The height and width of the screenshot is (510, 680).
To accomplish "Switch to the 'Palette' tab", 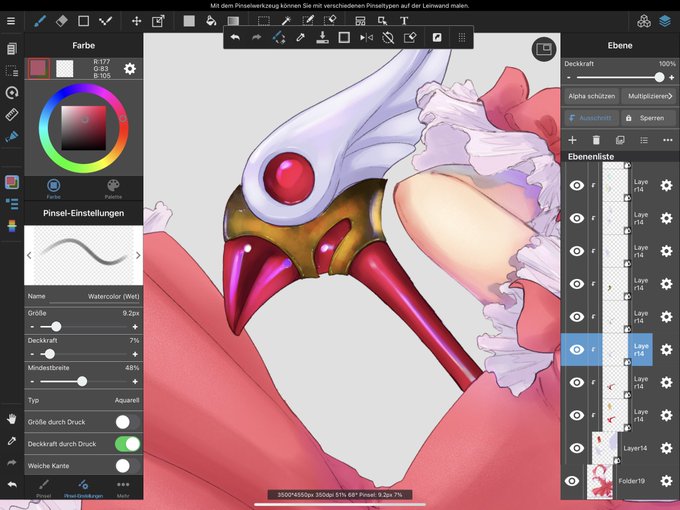I will [x=113, y=189].
